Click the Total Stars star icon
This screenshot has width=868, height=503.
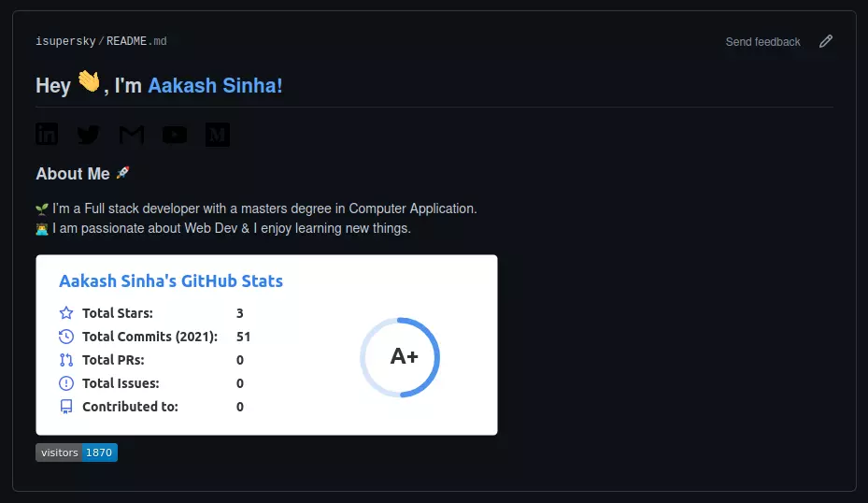(x=66, y=313)
